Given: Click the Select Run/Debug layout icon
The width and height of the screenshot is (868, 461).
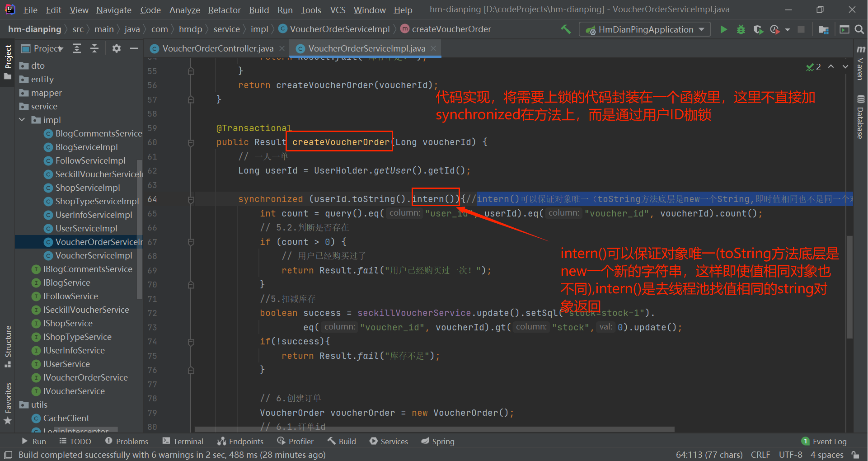Looking at the screenshot, I should [x=844, y=29].
